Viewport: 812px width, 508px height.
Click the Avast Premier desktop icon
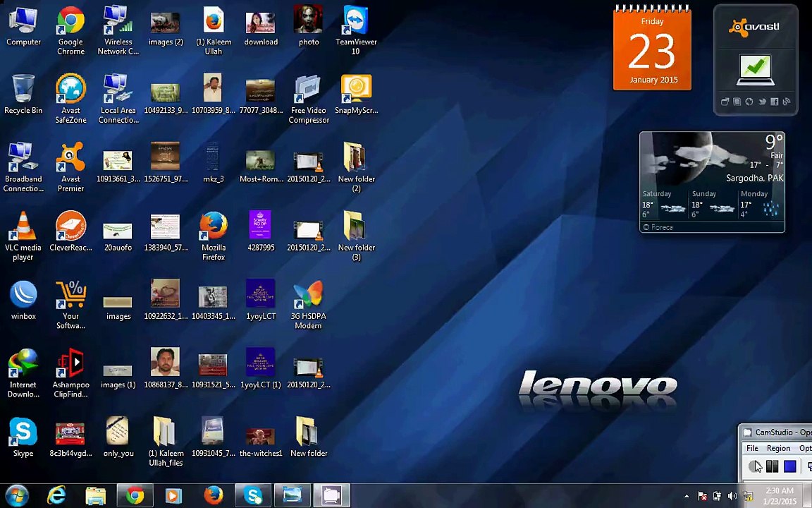click(71, 167)
